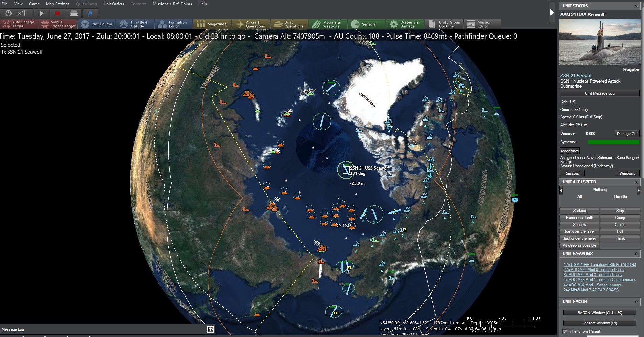Open the Magazines toolbar panel
This screenshot has height=337, width=644.
click(212, 24)
